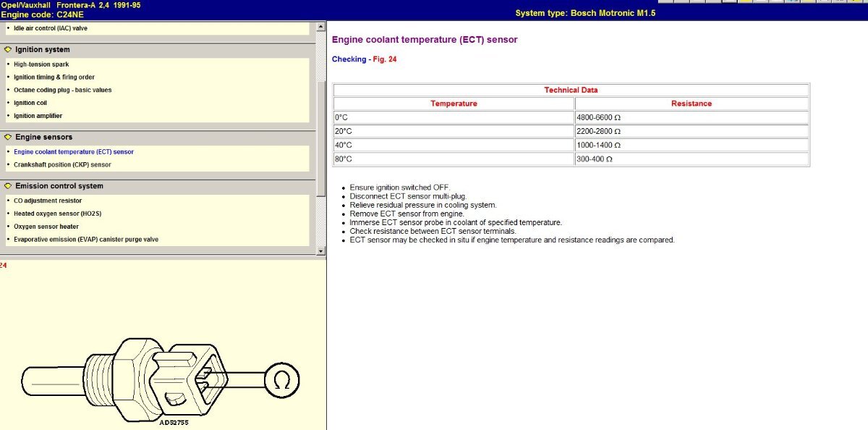Select Ignition timing & firing order

pyautogui.click(x=54, y=77)
